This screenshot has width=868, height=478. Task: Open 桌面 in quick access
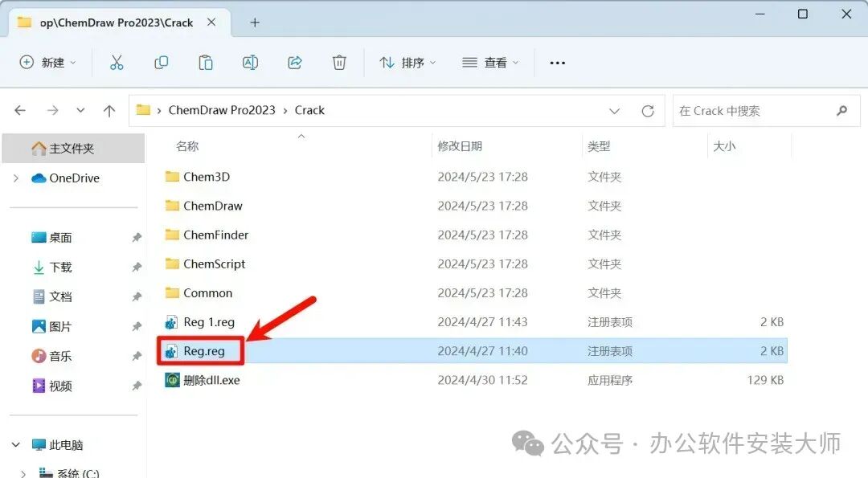[x=59, y=237]
